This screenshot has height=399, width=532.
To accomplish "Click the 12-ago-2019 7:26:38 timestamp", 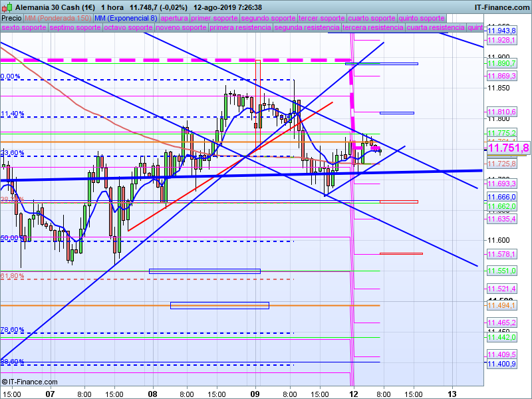I will (x=227, y=7).
